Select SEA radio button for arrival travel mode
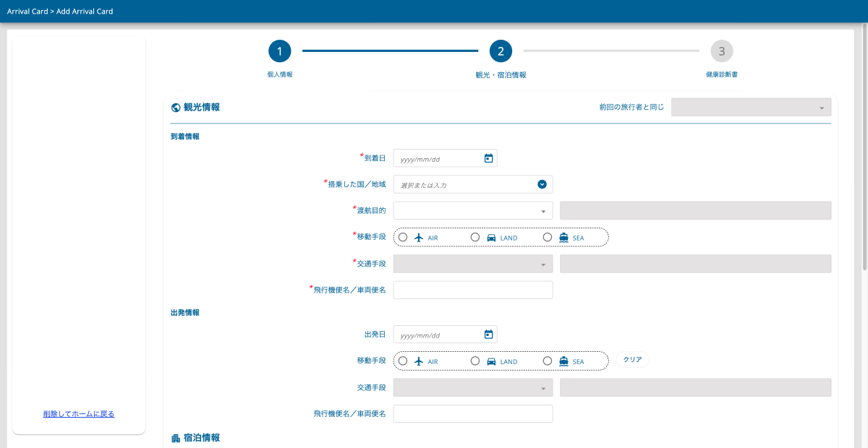Image resolution: width=868 pixels, height=448 pixels. coord(548,237)
